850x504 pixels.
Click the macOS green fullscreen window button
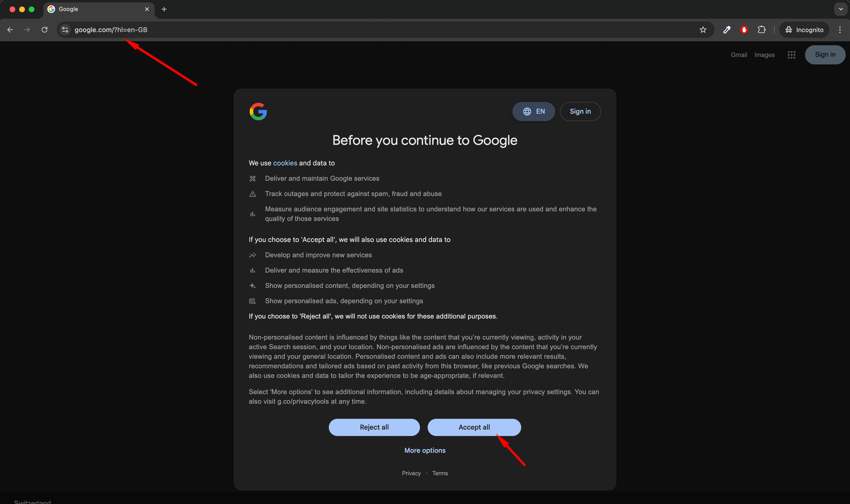(x=31, y=9)
